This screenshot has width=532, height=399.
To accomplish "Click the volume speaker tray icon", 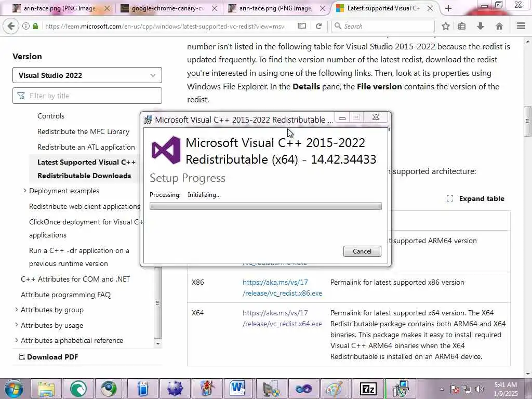I will pyautogui.click(x=479, y=389).
